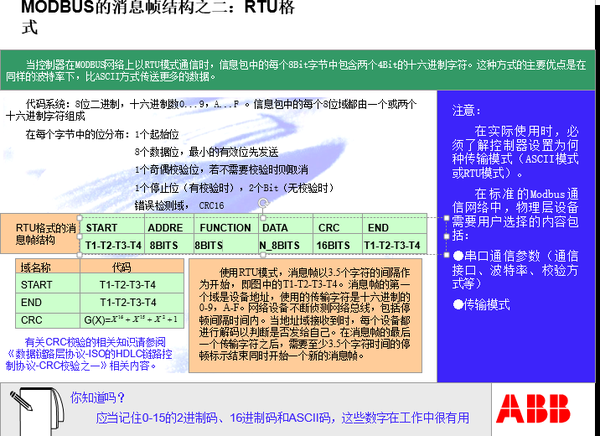Click the 'N_8BITS' cell
600x436 pixels.
(x=286, y=245)
